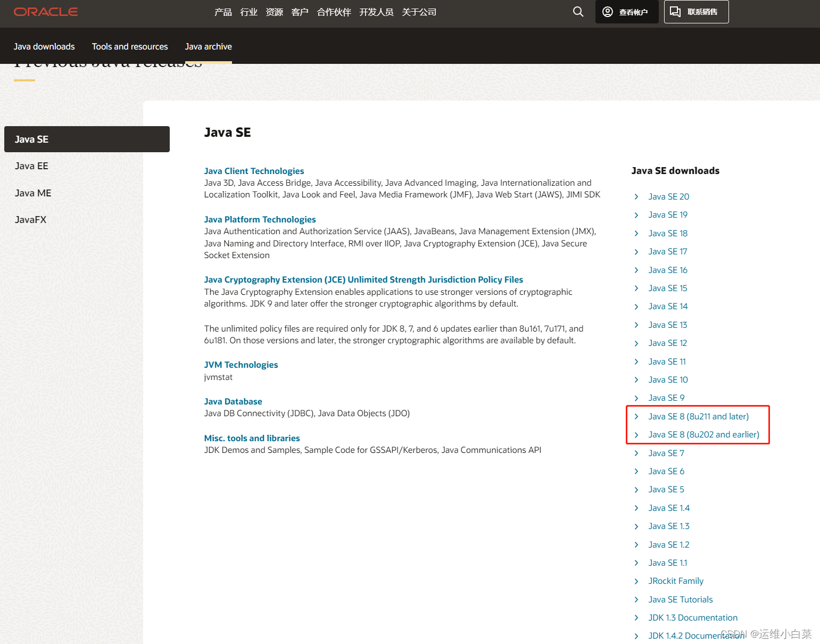Open the JRockit Family link
This screenshot has height=644, width=820.
coord(676,581)
